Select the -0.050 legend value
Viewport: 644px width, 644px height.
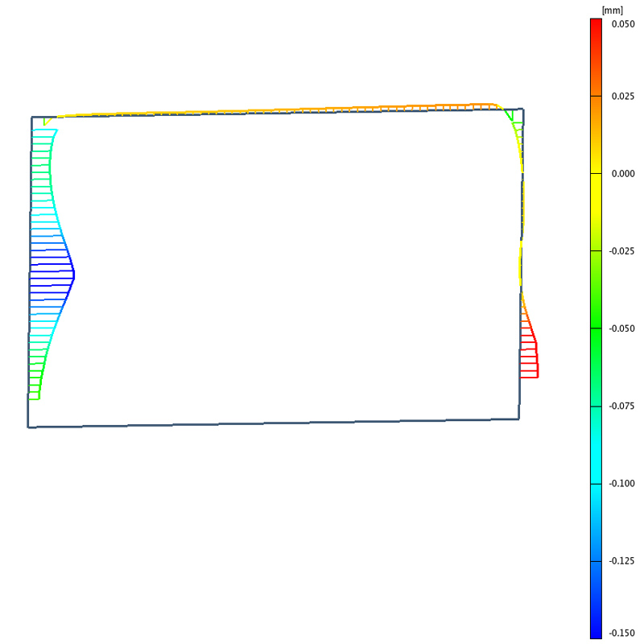coord(621,328)
